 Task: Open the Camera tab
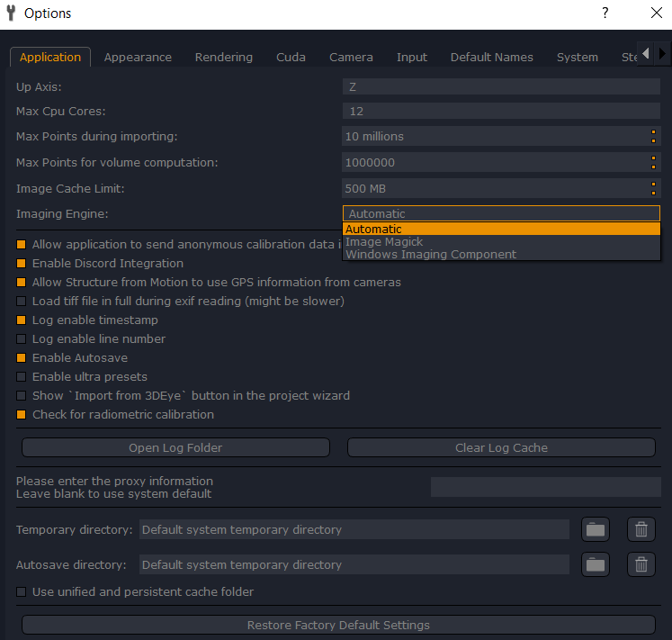(x=351, y=57)
